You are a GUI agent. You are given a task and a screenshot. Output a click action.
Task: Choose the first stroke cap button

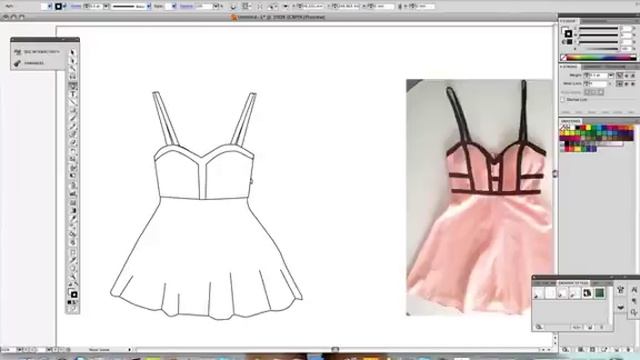(x=620, y=76)
